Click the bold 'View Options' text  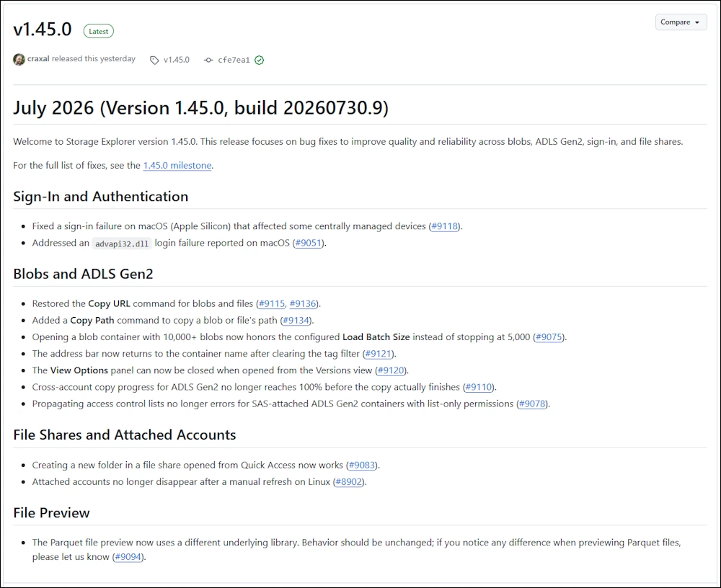pos(79,370)
